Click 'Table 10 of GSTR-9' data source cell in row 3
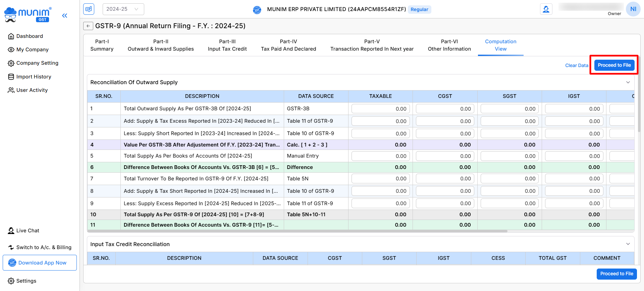The width and height of the screenshot is (644, 291). click(316, 133)
